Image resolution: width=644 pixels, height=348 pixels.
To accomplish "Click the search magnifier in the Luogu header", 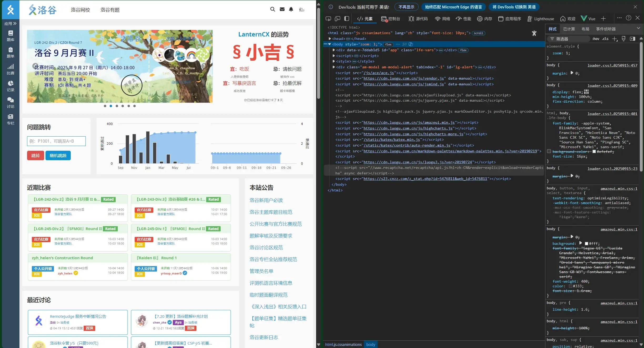I will (273, 9).
